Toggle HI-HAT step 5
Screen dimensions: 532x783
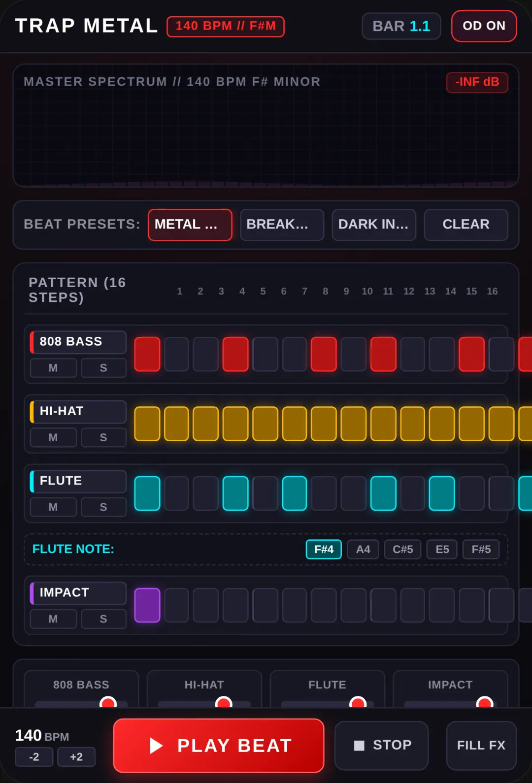(x=265, y=424)
